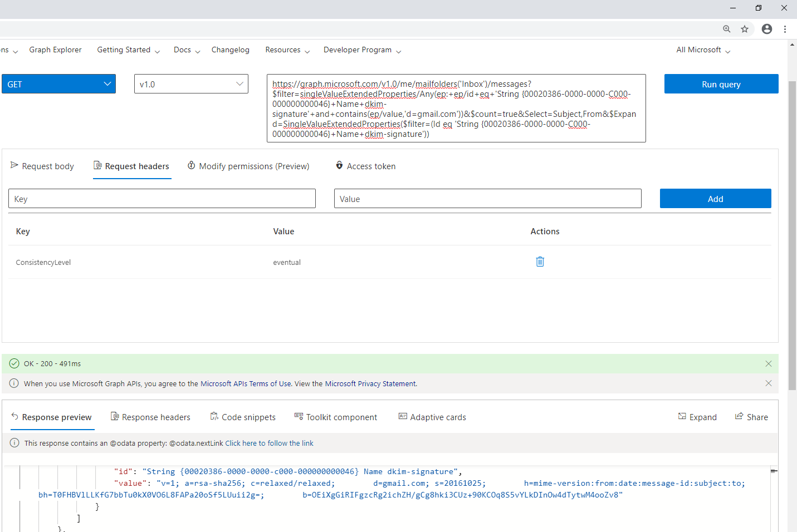Open the Response headers tab
This screenshot has width=797, height=532.
tap(150, 417)
